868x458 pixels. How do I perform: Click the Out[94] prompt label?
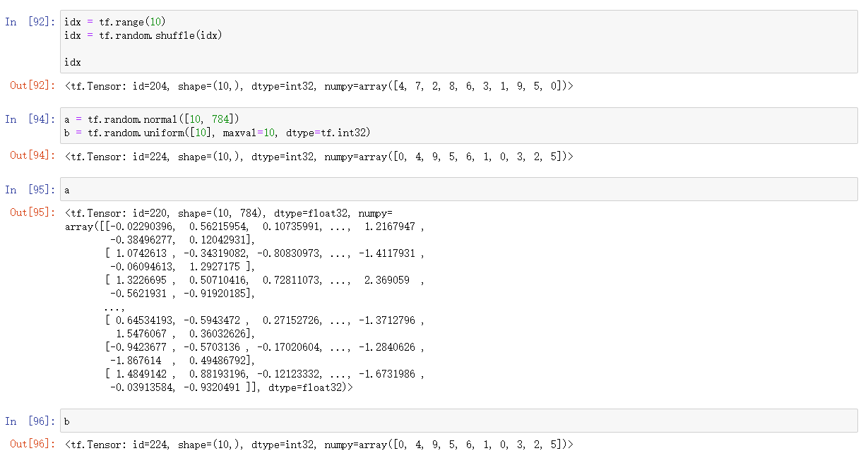32,156
